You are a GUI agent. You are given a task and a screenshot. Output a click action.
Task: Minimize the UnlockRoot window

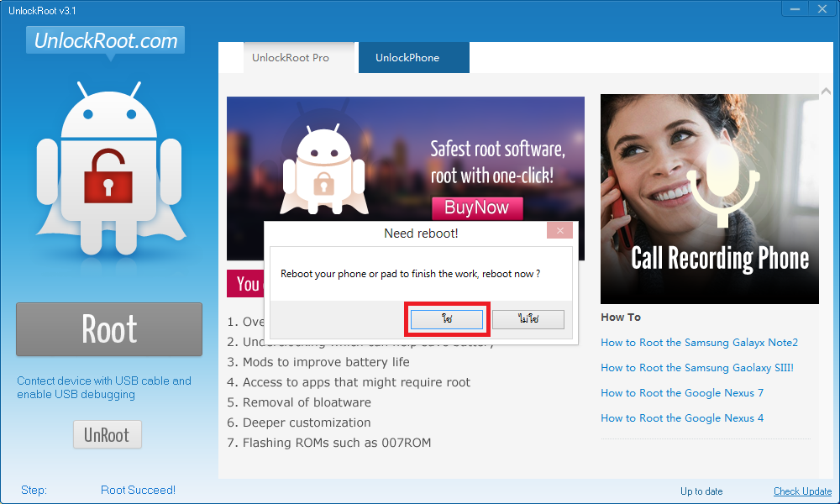pos(795,8)
